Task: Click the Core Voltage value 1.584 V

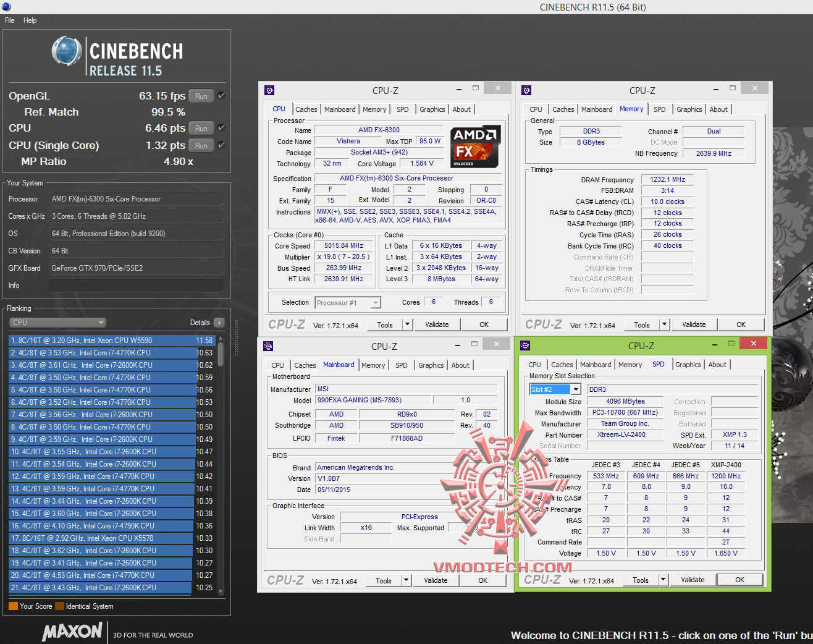Action: point(422,164)
